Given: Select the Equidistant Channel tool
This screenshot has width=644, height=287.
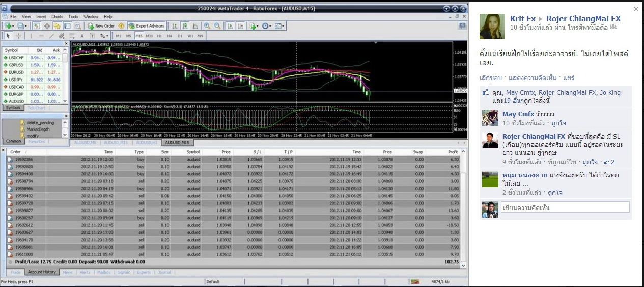Looking at the screenshot, I should click(62, 36).
